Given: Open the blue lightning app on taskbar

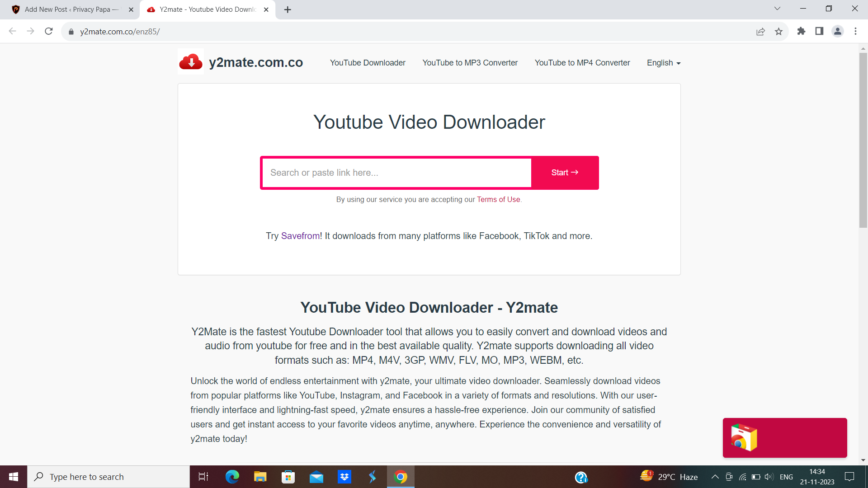Looking at the screenshot, I should tap(373, 477).
